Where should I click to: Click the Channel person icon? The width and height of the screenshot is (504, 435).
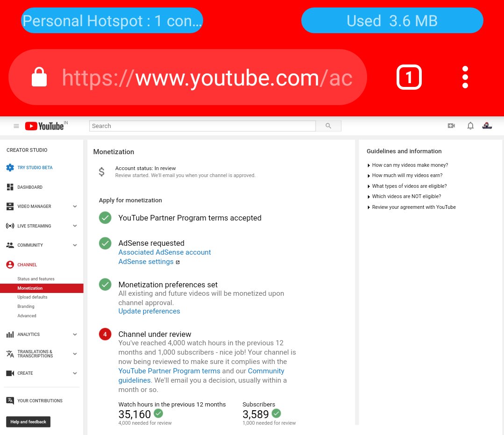[x=10, y=264]
